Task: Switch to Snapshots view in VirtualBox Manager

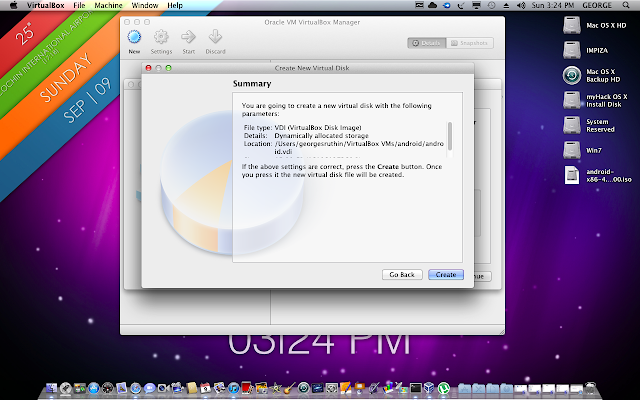Action: pyautogui.click(x=470, y=43)
